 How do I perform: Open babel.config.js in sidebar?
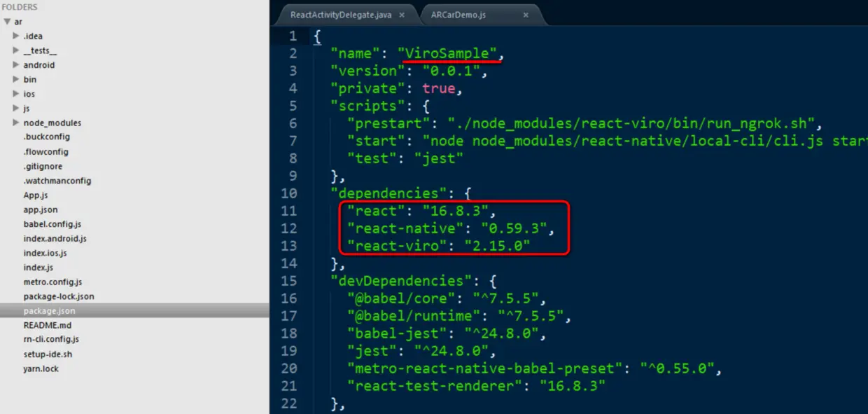(52, 224)
